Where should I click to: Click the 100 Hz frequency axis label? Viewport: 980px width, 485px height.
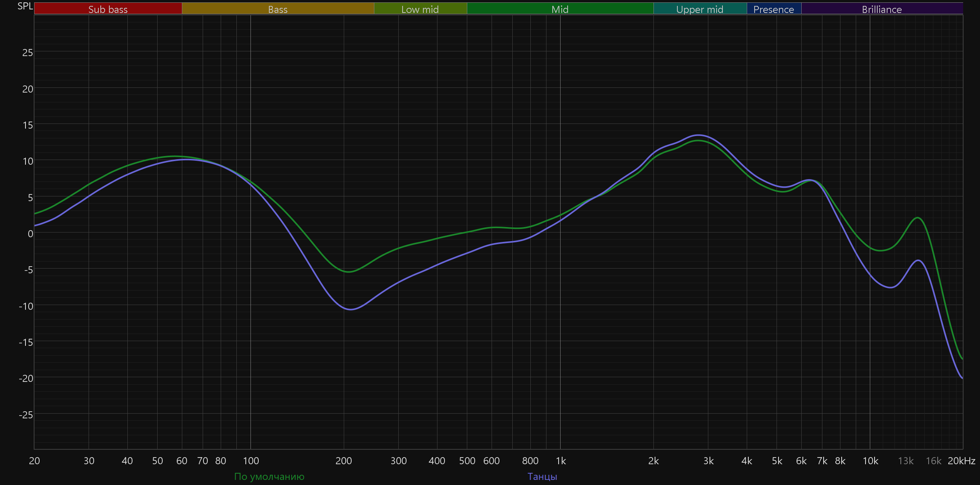click(251, 461)
